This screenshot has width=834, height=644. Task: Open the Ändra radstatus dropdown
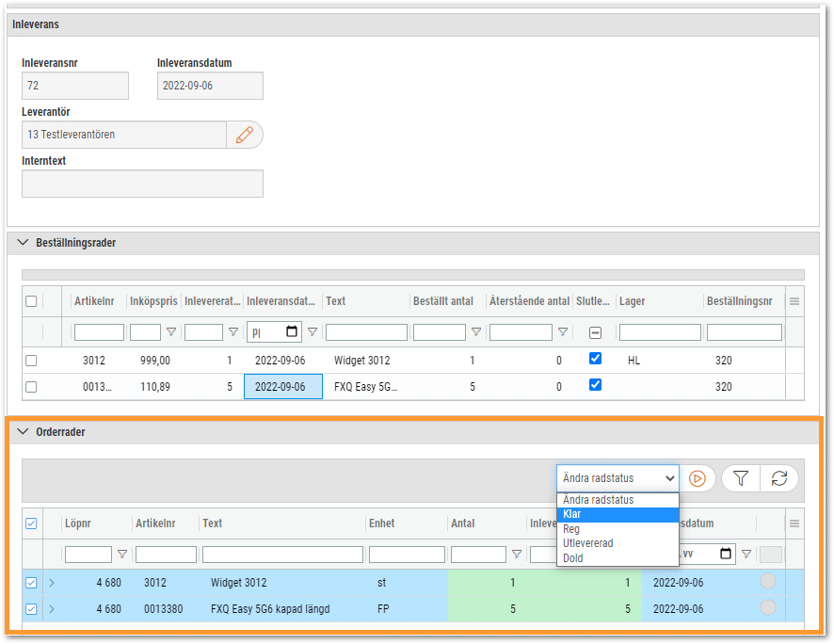pyautogui.click(x=617, y=478)
